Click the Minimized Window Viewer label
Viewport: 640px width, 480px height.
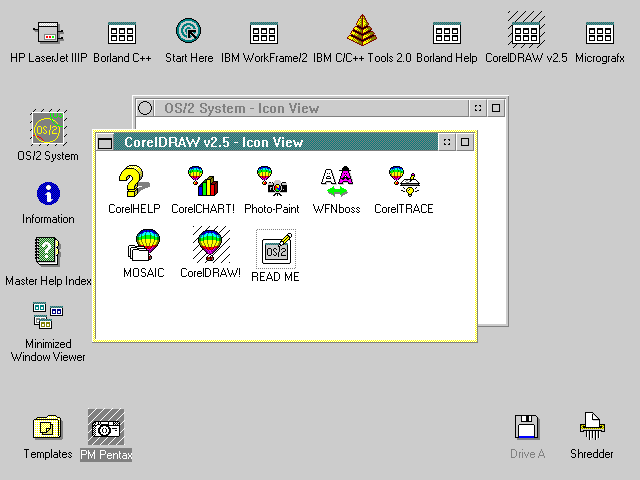(x=48, y=350)
